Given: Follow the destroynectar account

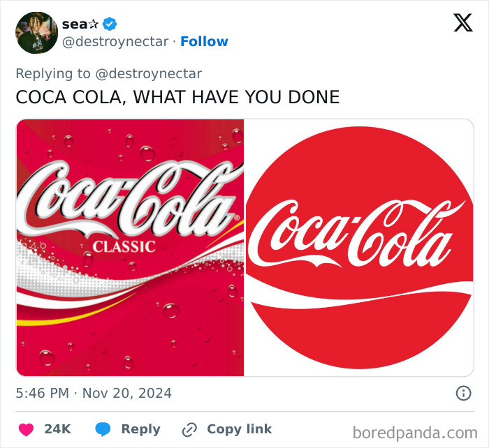Looking at the screenshot, I should coord(204,42).
